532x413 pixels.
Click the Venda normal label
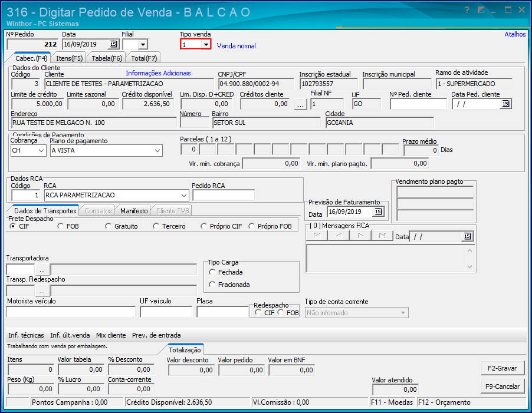(x=236, y=46)
